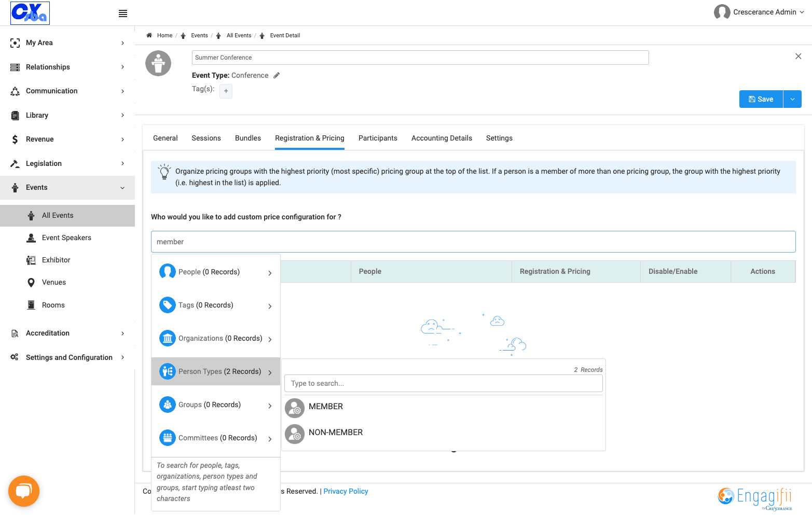The height and width of the screenshot is (515, 812).
Task: Expand the Relationships sidebar menu
Action: pyautogui.click(x=67, y=67)
